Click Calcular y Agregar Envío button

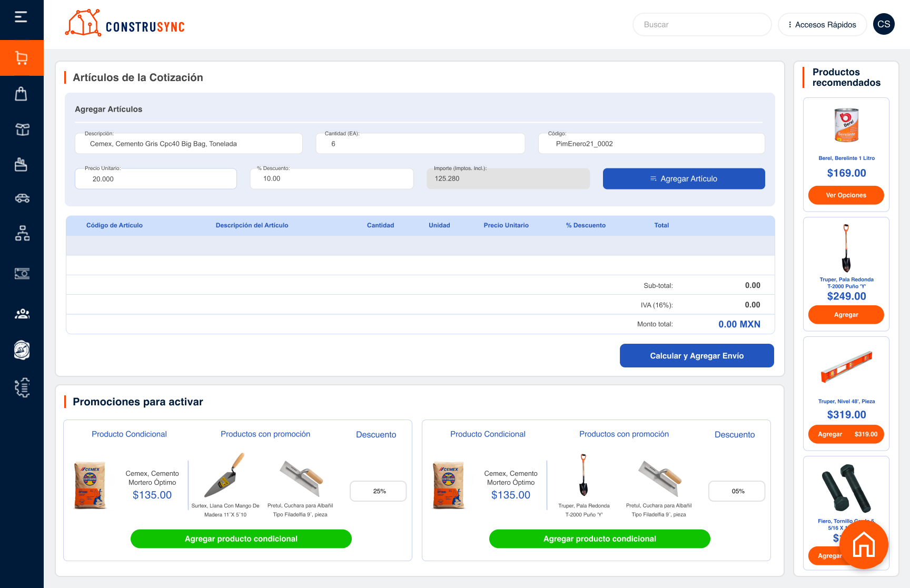click(697, 356)
